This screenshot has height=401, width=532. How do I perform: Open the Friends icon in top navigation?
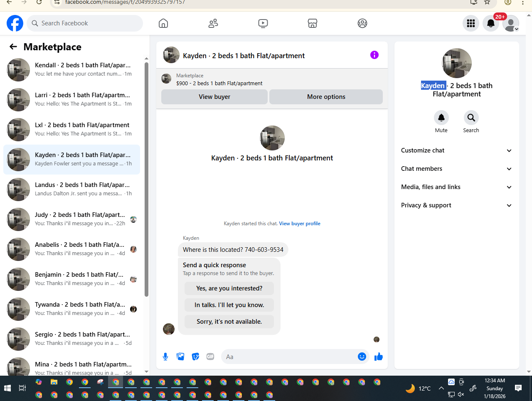tap(213, 23)
